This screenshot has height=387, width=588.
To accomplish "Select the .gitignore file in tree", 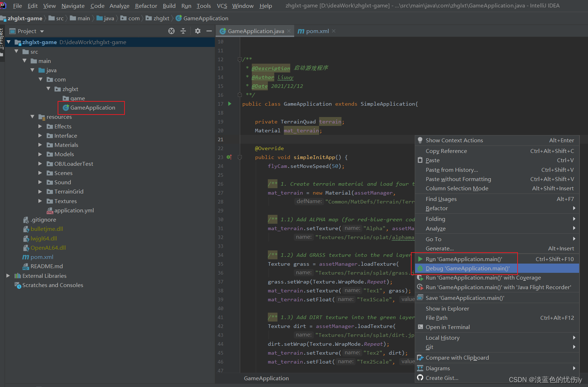I will (43, 219).
